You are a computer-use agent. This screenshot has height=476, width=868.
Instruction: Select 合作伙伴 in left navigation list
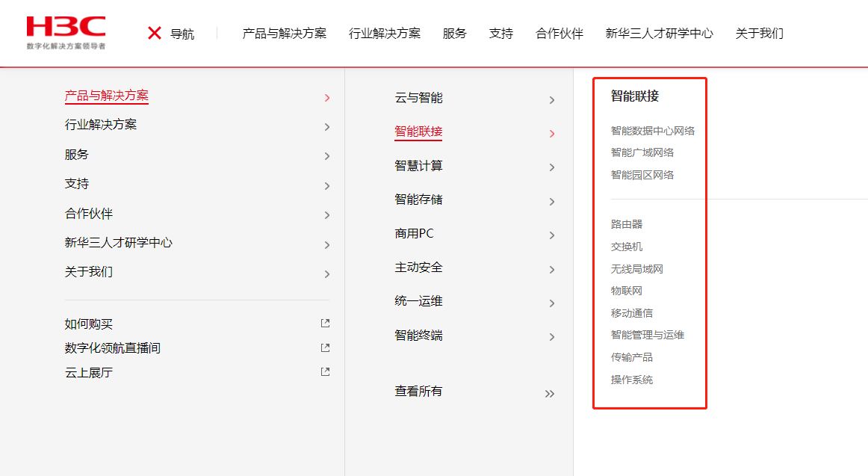click(89, 214)
